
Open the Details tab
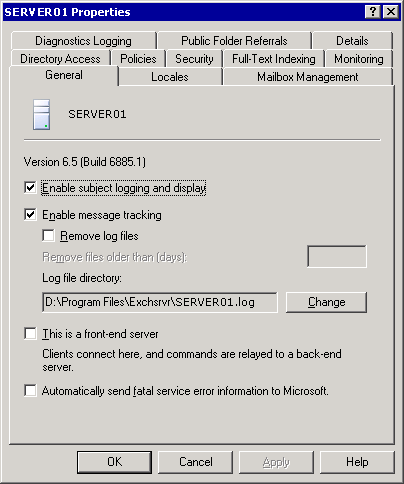(x=352, y=41)
